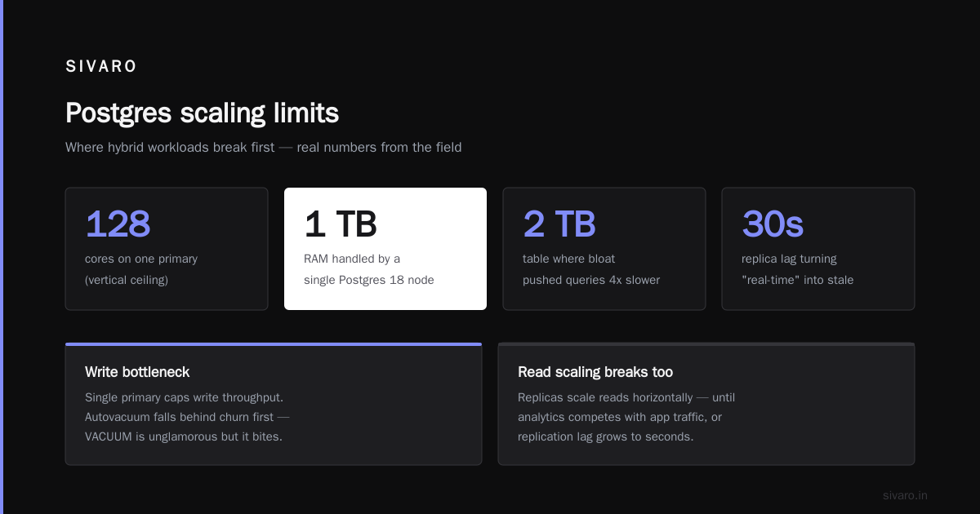Image resolution: width=980 pixels, height=514 pixels.
Task: Open the 128 cores stat card
Action: pyautogui.click(x=167, y=249)
